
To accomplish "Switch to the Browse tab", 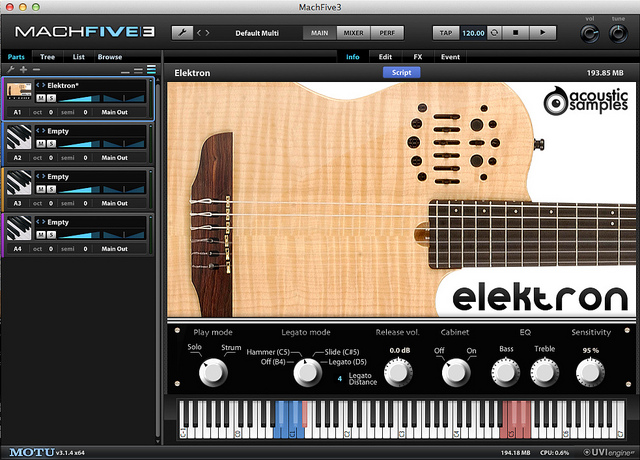I will (x=110, y=57).
